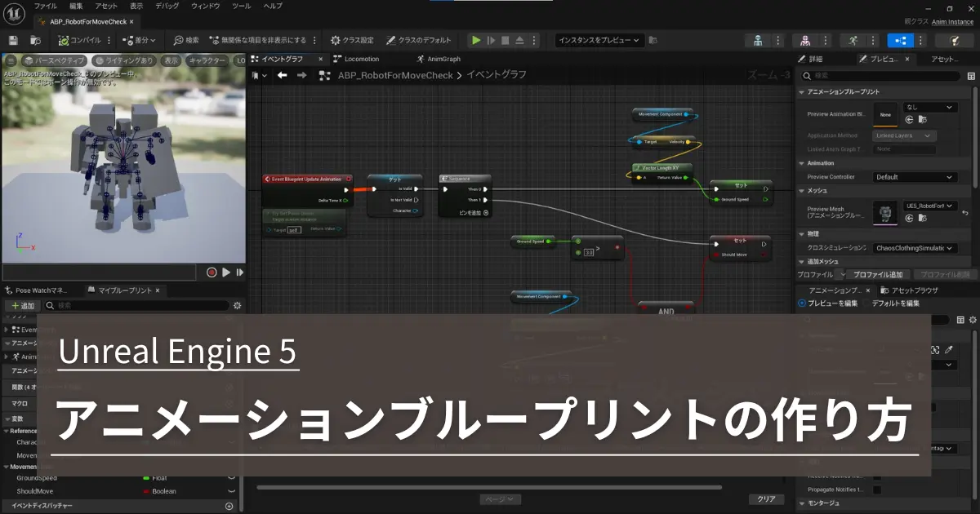Click the blueprint graph editor mode icon
Image resolution: width=980 pixels, height=514 pixels.
coord(901,39)
